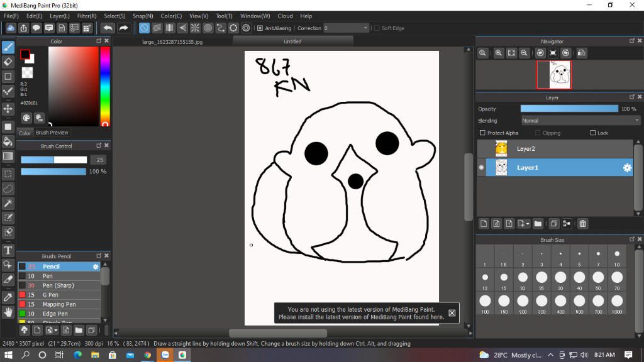Enable radial snap guide
The image size is (644, 362).
click(195, 28)
